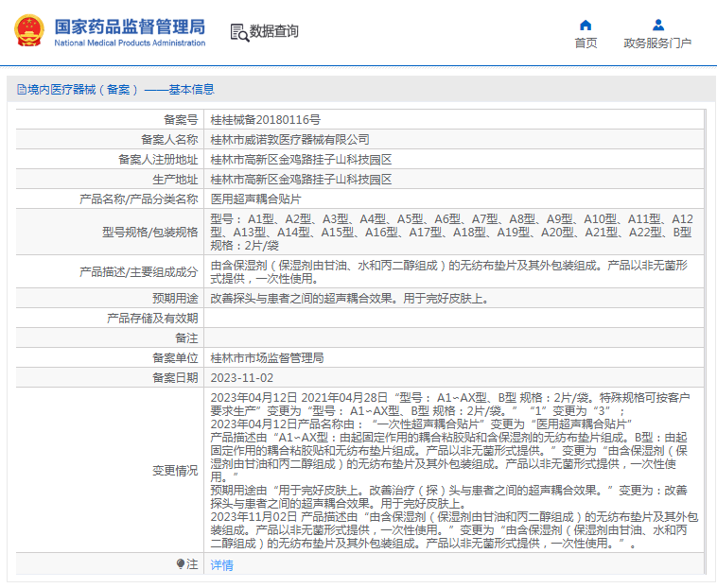This screenshot has height=588, width=717.
Task: Select 桂林市市场监督管理局 cell
Action: click(267, 357)
